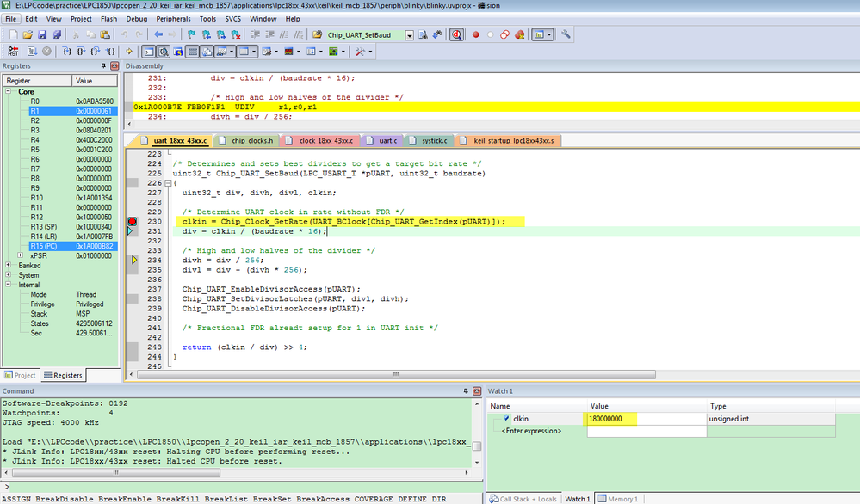The height and width of the screenshot is (504, 860).
Task: Click the Save file toolbar icon
Action: [42, 34]
